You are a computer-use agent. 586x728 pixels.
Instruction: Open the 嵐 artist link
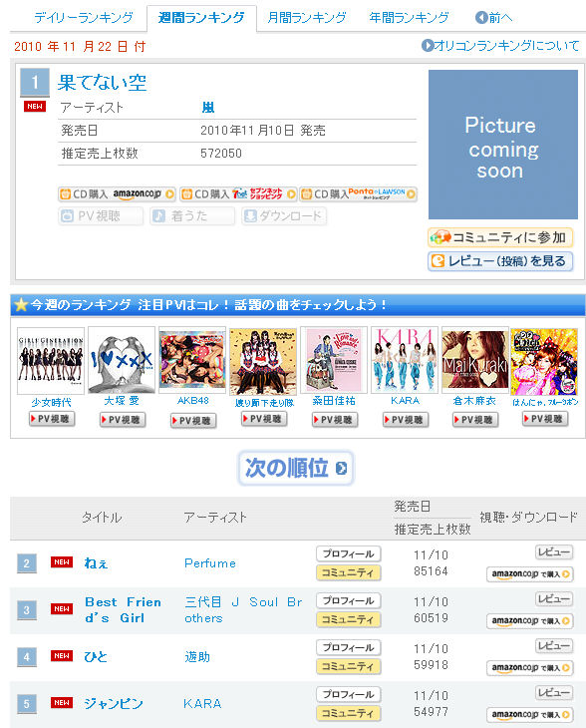point(208,108)
